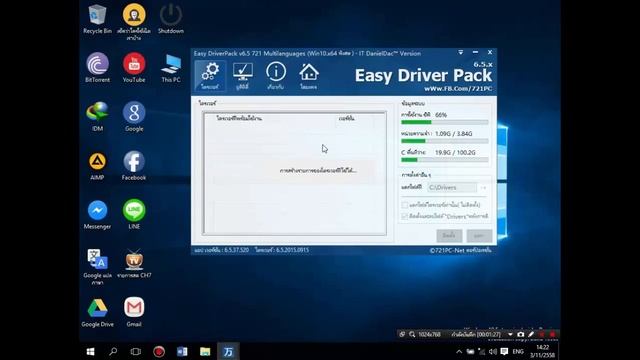Click the network tray icon
Image resolution: width=640 pixels, height=360 pixels.
click(482, 351)
